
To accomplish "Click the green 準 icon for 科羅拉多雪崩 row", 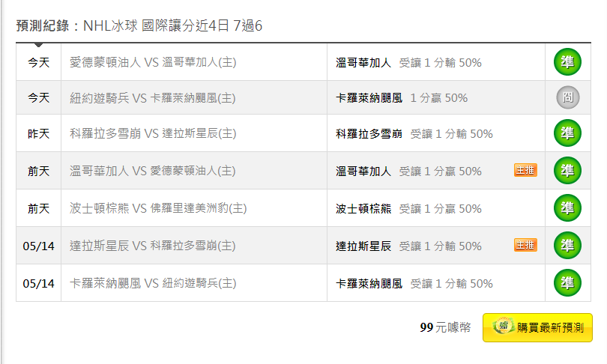I will [x=567, y=133].
